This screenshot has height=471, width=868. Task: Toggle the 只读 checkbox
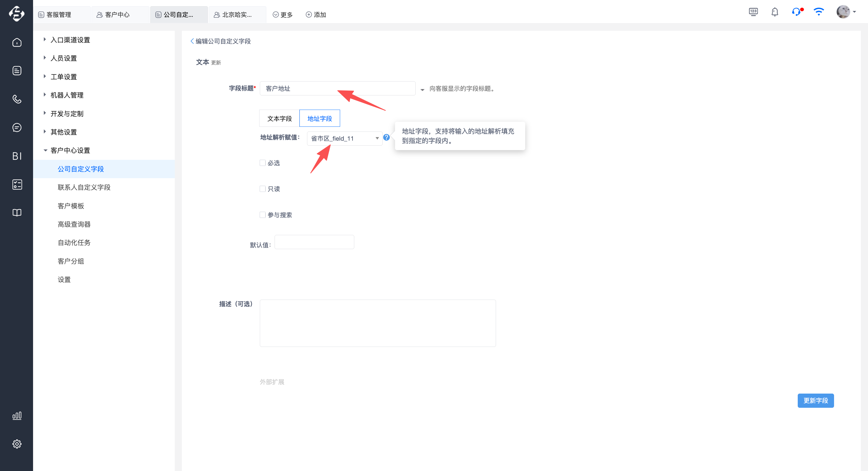pos(262,189)
